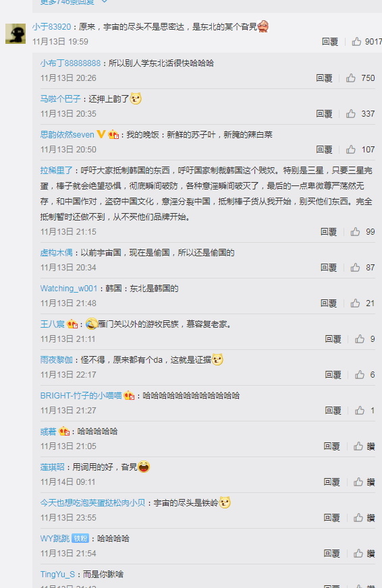Open 小于83920's profile avatar
The width and height of the screenshot is (382, 588).
point(16,34)
